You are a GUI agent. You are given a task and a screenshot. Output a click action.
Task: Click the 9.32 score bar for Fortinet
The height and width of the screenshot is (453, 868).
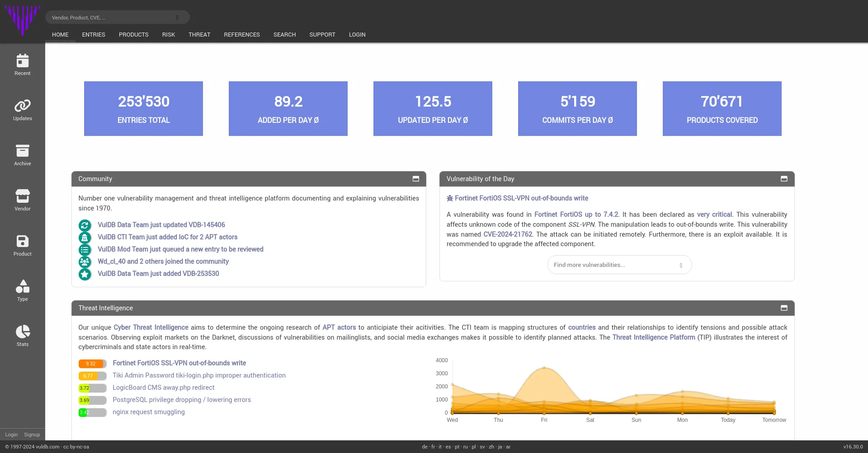coord(92,364)
